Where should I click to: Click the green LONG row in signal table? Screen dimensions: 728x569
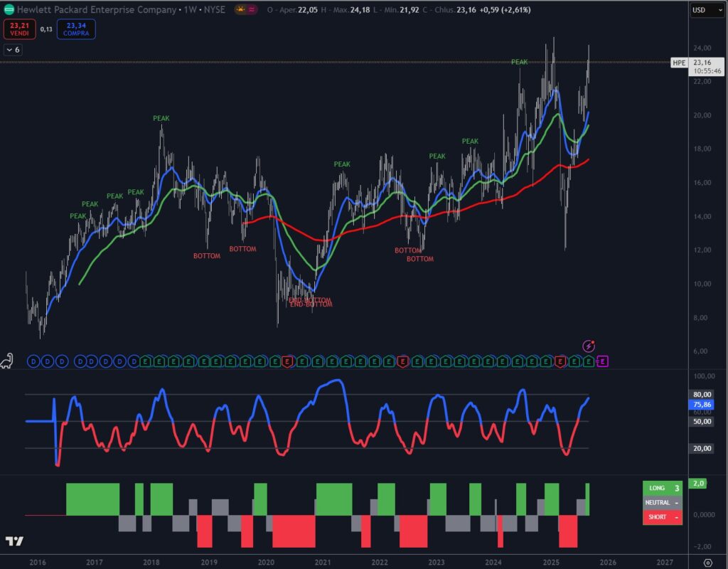click(x=662, y=488)
